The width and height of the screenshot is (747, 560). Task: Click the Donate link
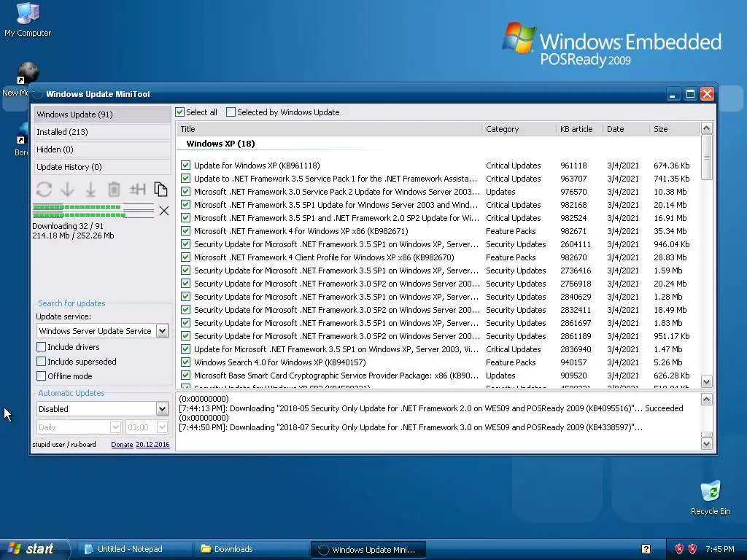point(122,444)
